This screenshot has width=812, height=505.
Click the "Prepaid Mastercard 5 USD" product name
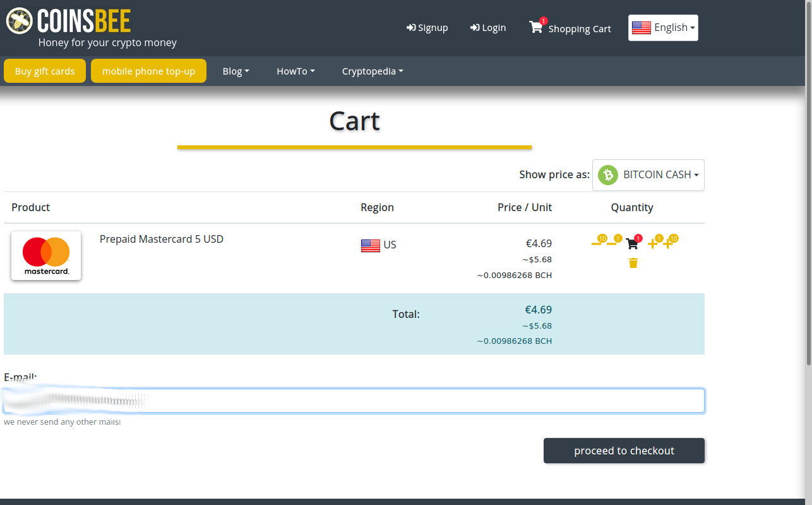point(162,240)
